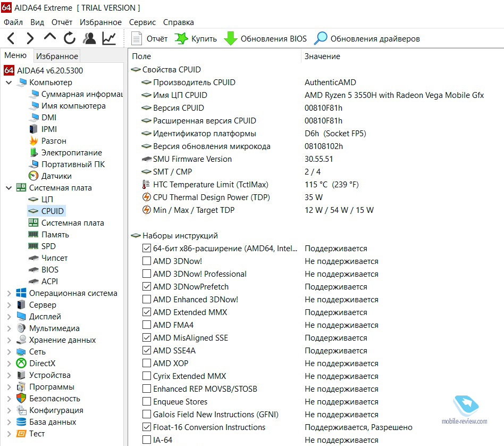
Task: Toggle AMD 3DNow! checkbox
Action: pos(147,261)
